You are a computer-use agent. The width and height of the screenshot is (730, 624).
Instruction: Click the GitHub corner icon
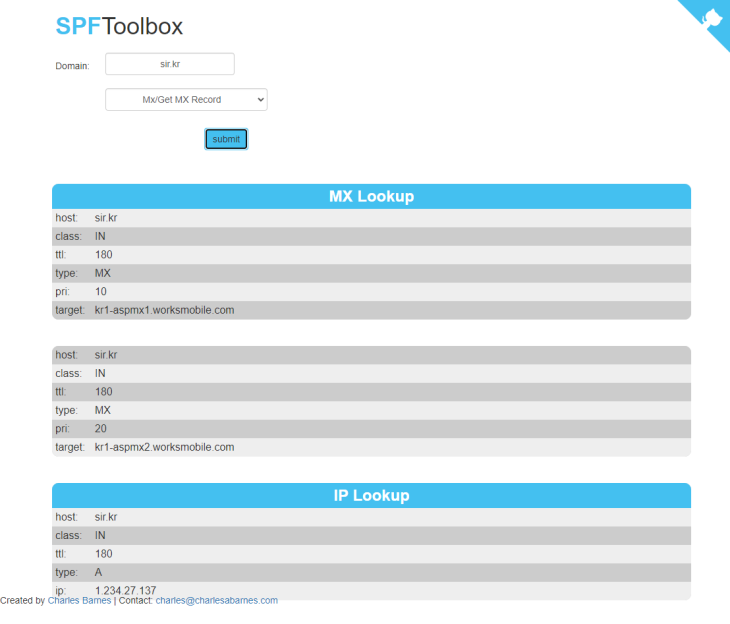pos(711,18)
